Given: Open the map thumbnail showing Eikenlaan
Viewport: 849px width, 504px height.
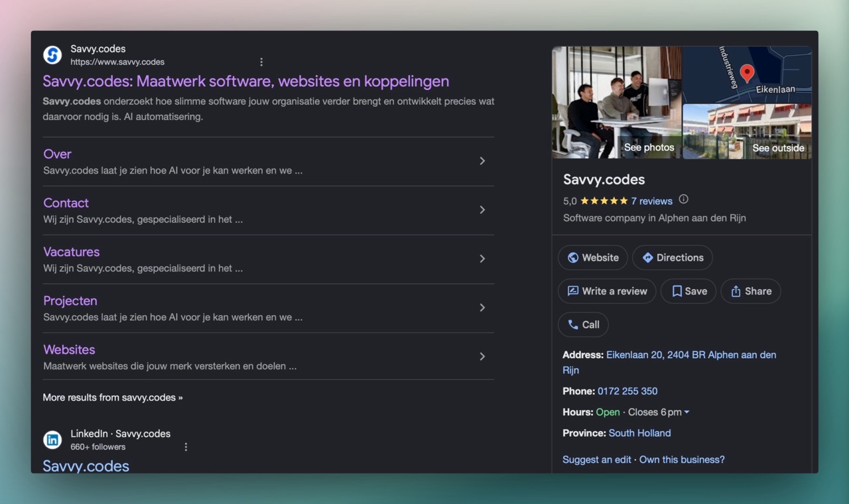Looking at the screenshot, I should 748,74.
